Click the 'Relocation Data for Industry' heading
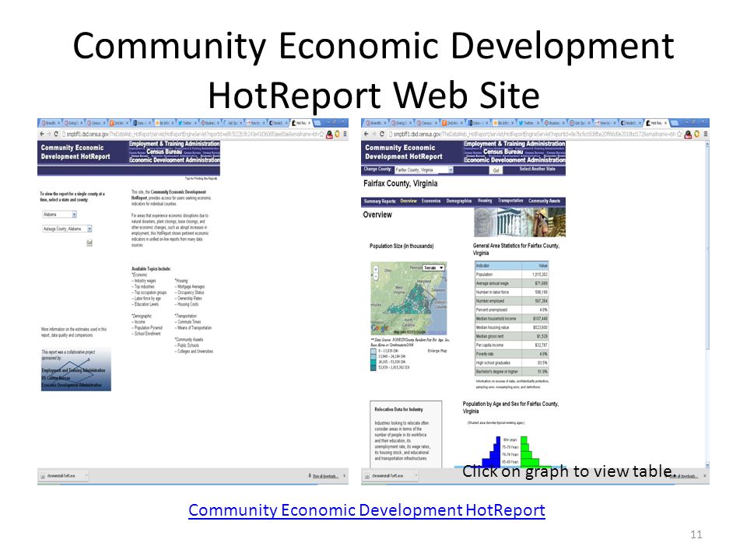Screen dimensions: 747x560 pos(398,410)
